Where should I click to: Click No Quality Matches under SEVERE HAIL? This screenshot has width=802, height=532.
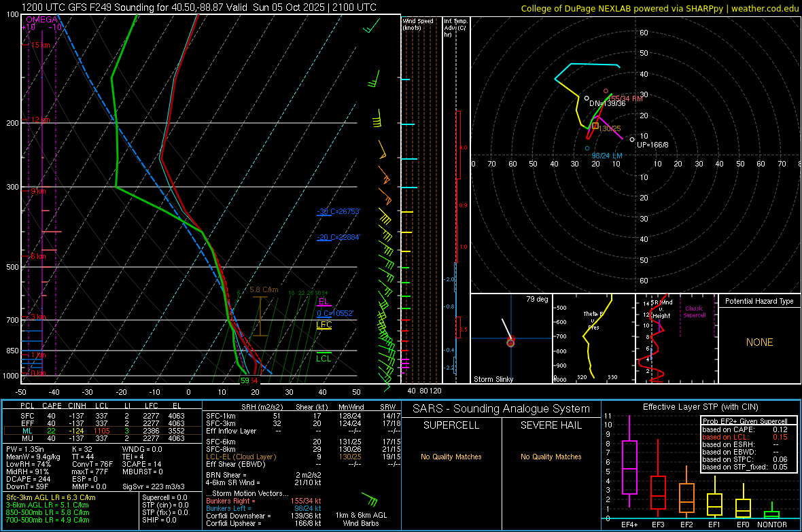pos(551,457)
